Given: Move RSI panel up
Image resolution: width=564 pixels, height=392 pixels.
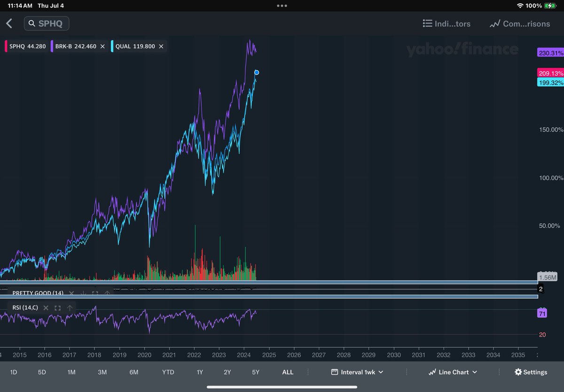Looking at the screenshot, I should (70, 308).
